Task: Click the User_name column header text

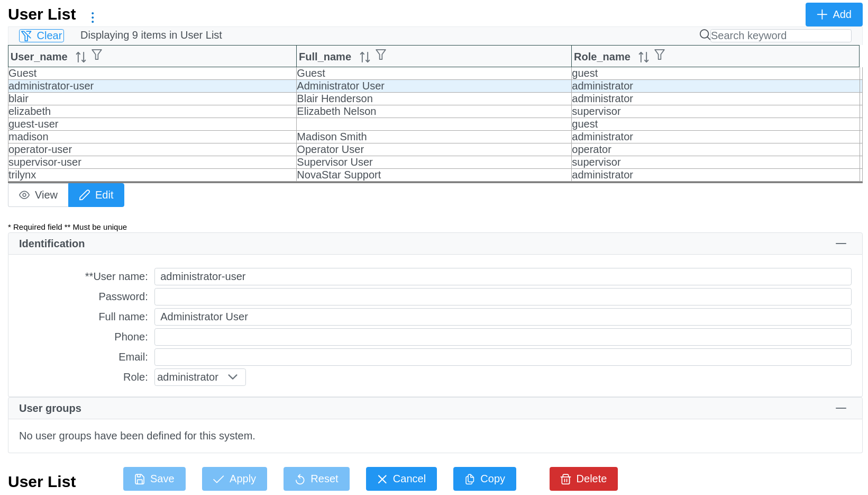Action: point(39,57)
